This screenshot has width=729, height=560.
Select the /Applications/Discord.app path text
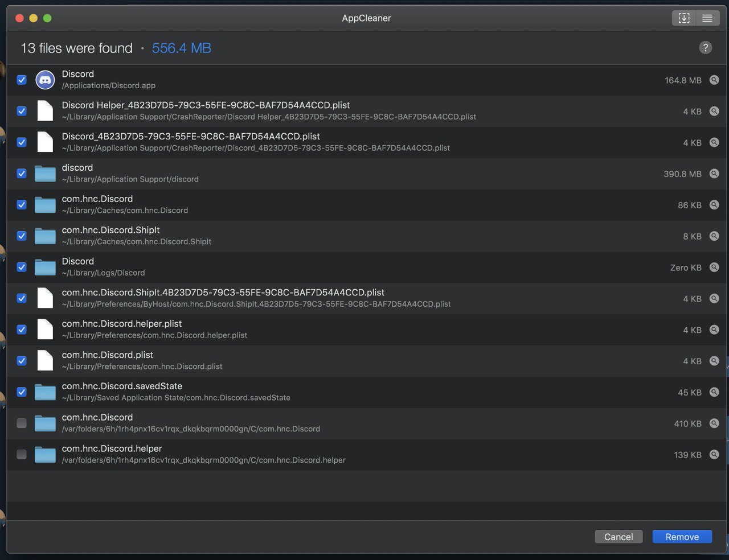tap(109, 86)
